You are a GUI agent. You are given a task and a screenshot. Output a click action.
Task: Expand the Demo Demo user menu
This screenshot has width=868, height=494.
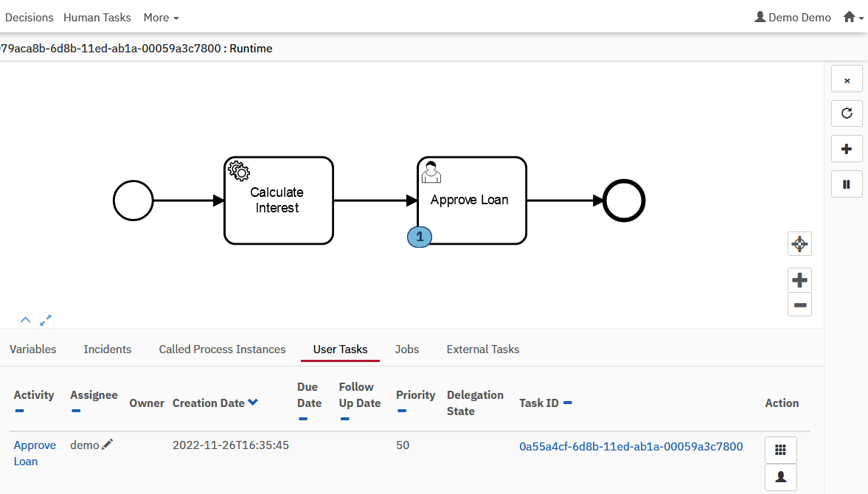(x=793, y=18)
